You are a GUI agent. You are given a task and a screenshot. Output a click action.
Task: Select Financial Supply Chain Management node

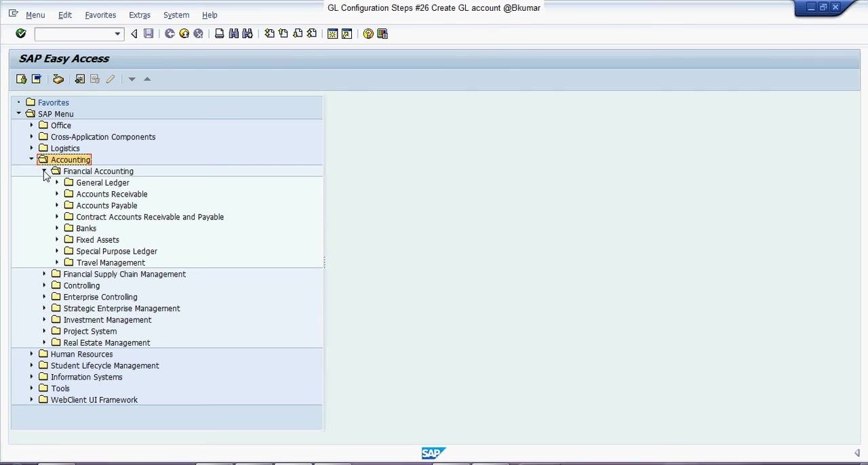pos(125,275)
